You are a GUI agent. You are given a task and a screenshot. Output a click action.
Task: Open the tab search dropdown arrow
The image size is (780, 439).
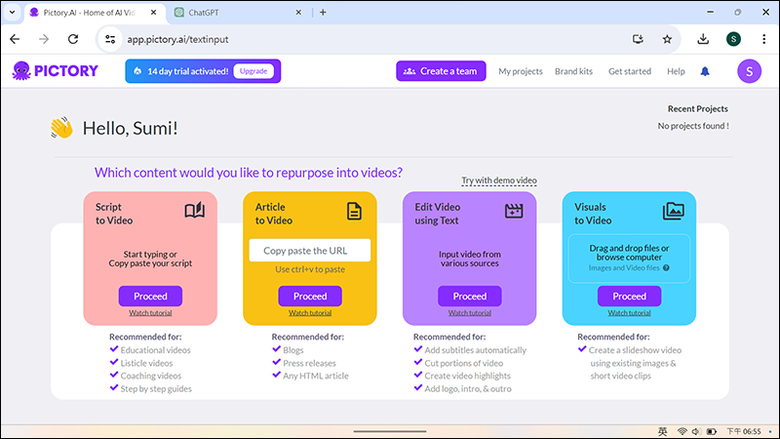[12, 12]
